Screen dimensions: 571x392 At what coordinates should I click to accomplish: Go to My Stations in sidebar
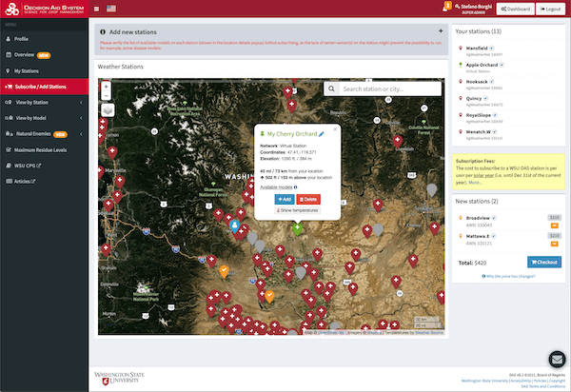pyautogui.click(x=27, y=70)
